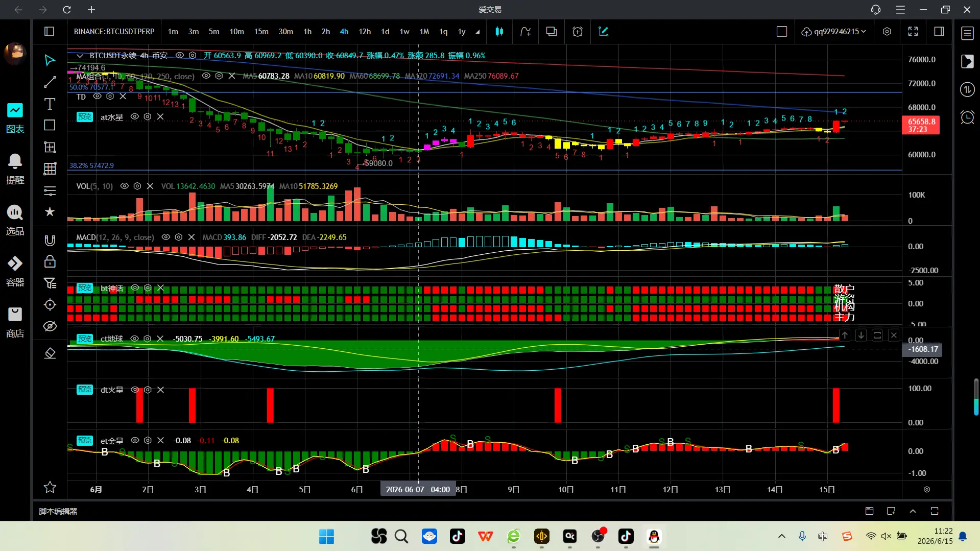The width and height of the screenshot is (980, 551).
Task: Open the qq929246215 account dropdown
Action: point(834,32)
